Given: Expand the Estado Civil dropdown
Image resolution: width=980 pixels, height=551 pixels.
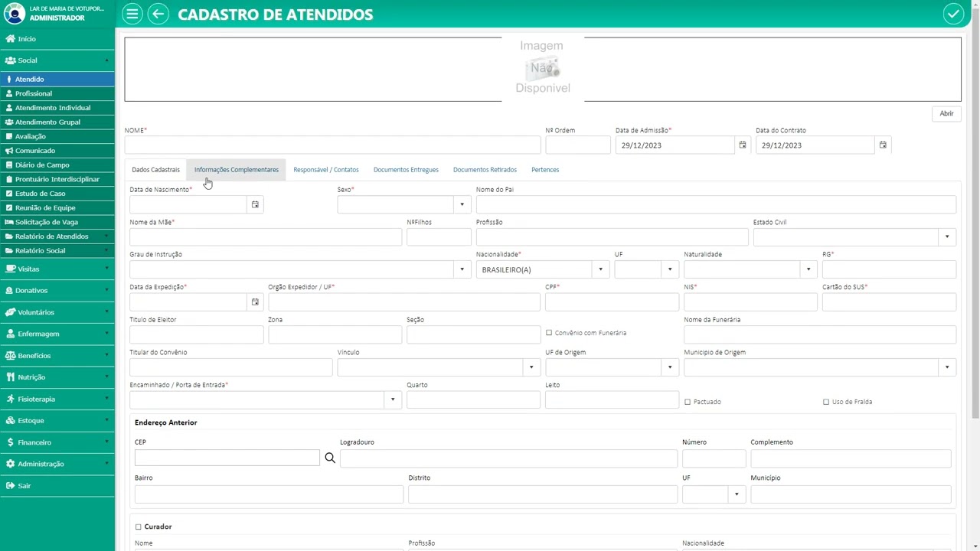Looking at the screenshot, I should coord(946,236).
